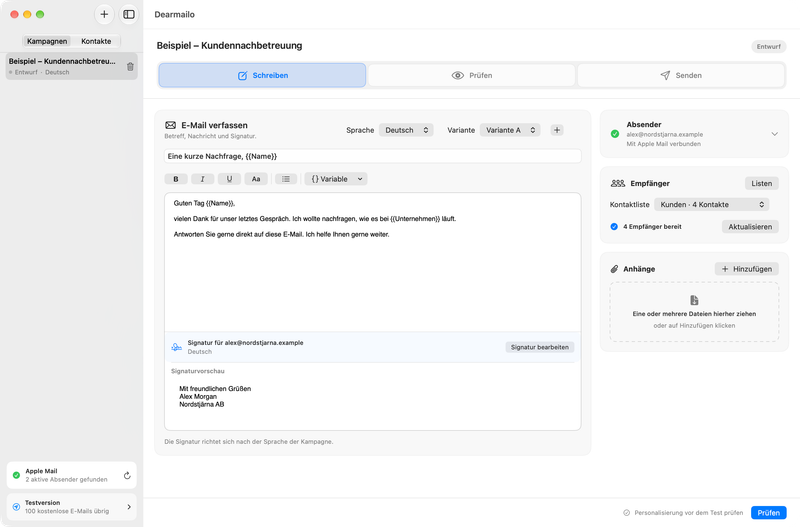
Task: Open Testversion details chevron
Action: pyautogui.click(x=129, y=507)
